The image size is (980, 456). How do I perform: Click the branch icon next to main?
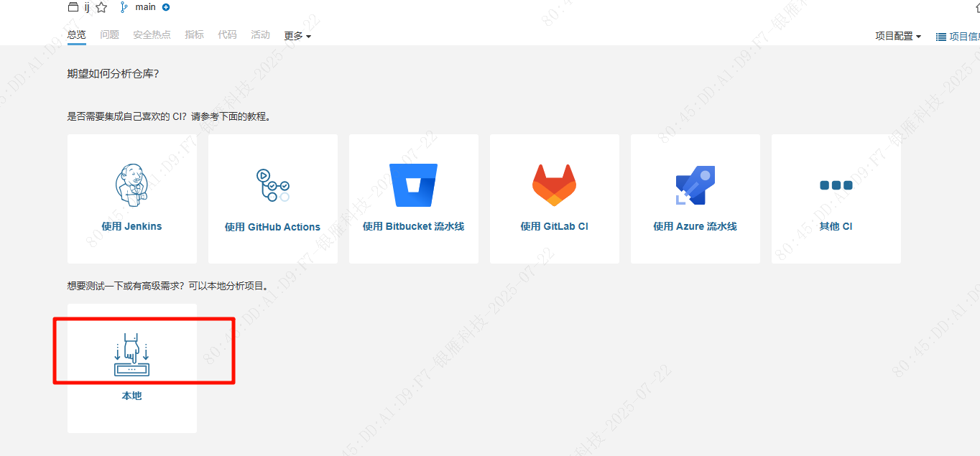pos(124,7)
